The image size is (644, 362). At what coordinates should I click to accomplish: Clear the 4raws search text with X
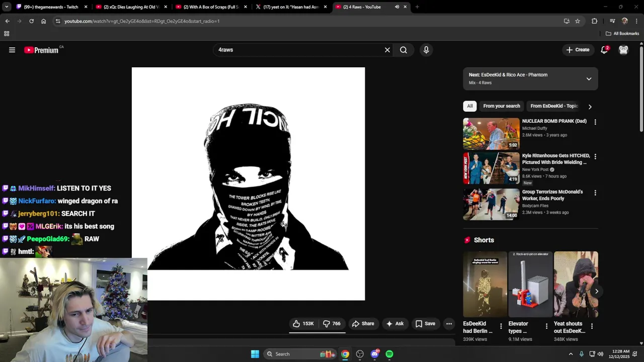(x=387, y=50)
